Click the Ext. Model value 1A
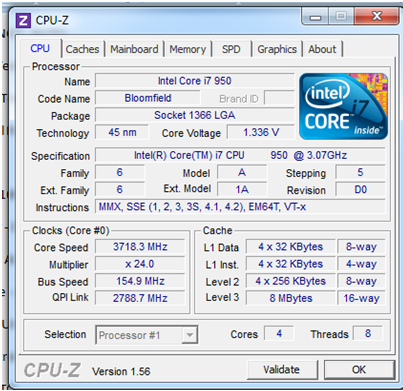403x391 pixels. pyautogui.click(x=242, y=190)
